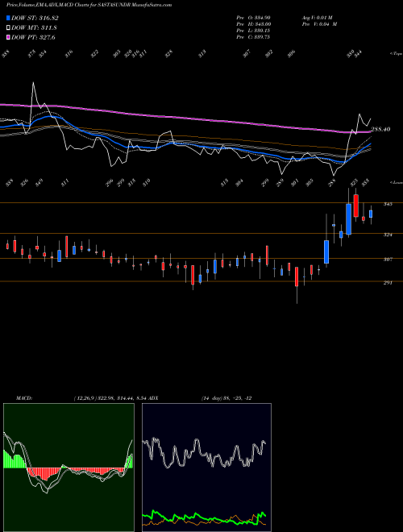The width and height of the screenshot is (403, 532).
Task: Click the ADX (14 day) values text
Action: tap(226, 398)
